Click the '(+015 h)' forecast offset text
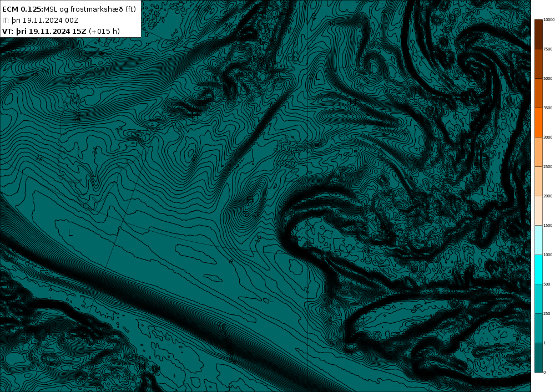The image size is (555, 392). (104, 31)
